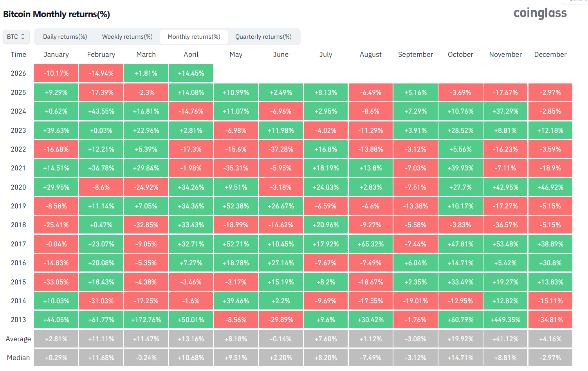Screen dimensions: 588x371
Task: Switch to Daily returns(%) tab
Action: [x=65, y=37]
